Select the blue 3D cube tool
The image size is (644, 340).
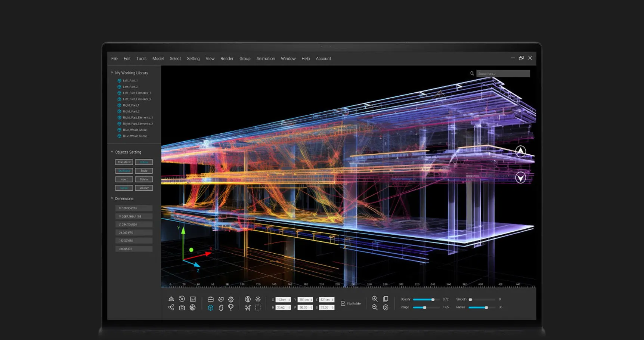pyautogui.click(x=211, y=307)
